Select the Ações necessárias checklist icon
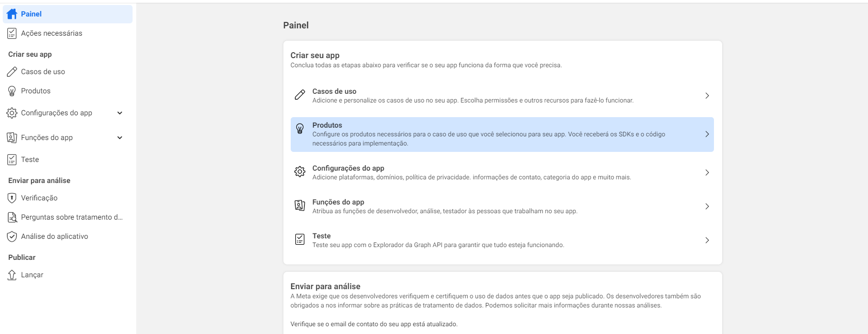Image resolution: width=868 pixels, height=334 pixels. coord(11,32)
